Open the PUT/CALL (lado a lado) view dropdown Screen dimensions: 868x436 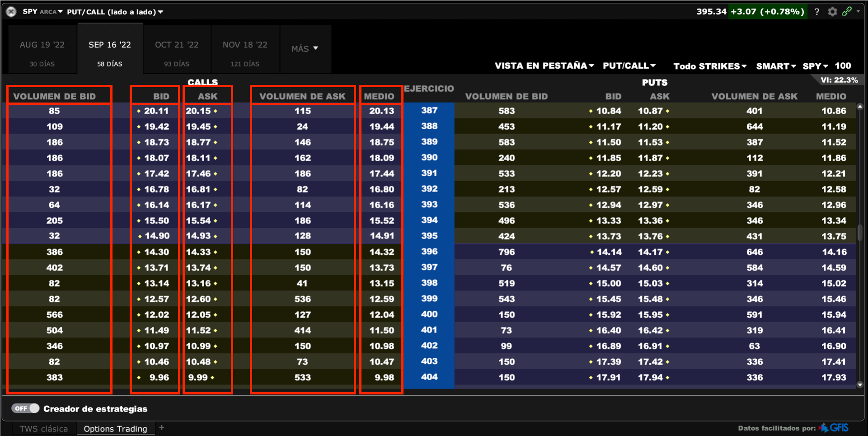click(x=115, y=12)
